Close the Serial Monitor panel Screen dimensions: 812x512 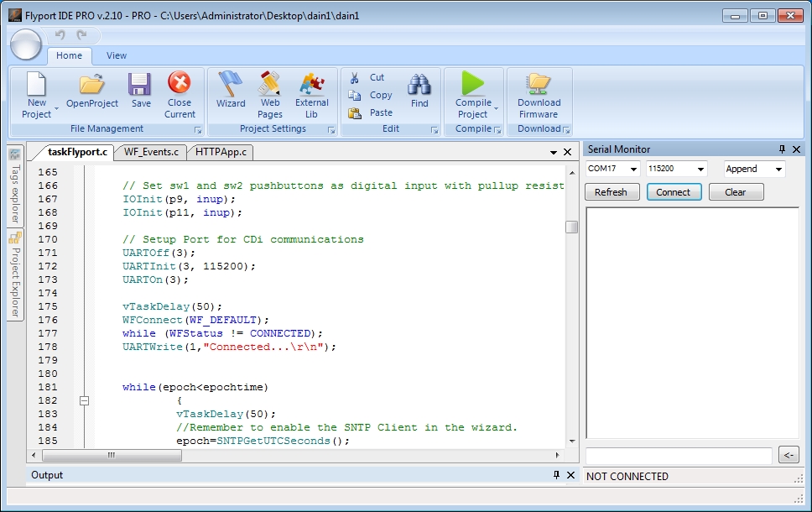796,149
